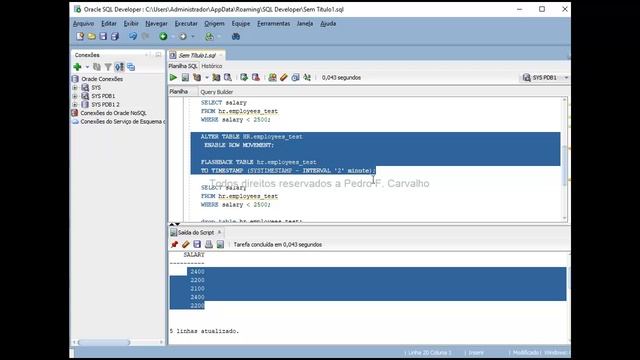Screen dimensions: 640x360
Task: Click the SQL Tuning Advisor icon
Action: 228,77
